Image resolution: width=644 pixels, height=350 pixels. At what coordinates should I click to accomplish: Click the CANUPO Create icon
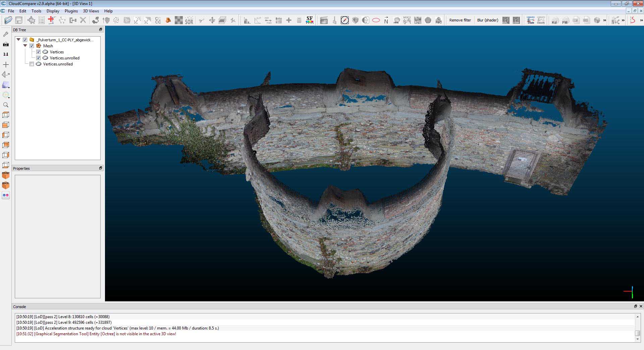coord(531,20)
